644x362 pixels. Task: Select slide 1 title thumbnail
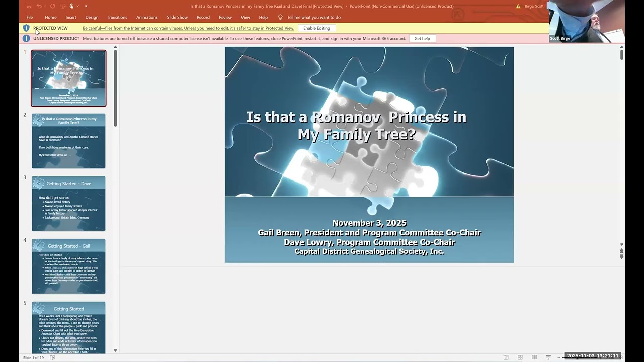68,78
